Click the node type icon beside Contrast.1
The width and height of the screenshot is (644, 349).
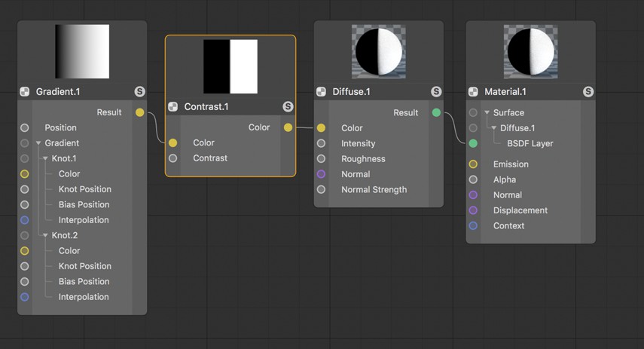(x=173, y=107)
